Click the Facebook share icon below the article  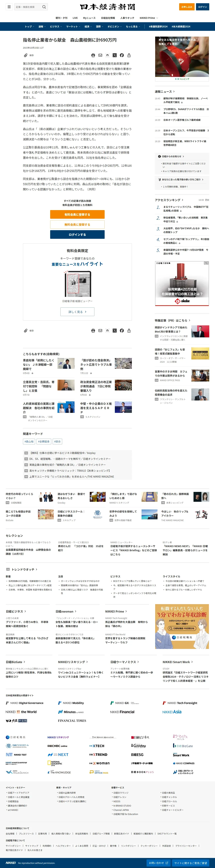[x=122, y=331]
